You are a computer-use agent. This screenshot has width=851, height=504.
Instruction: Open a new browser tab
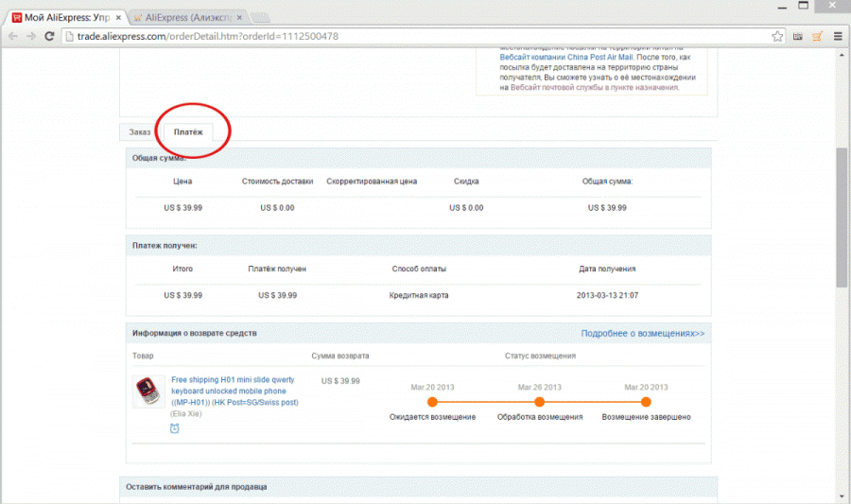(261, 17)
